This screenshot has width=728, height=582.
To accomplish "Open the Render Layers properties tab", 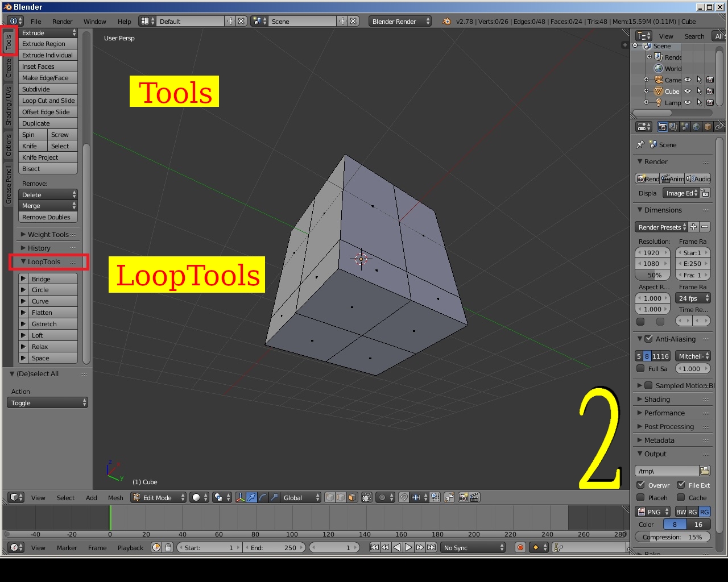I will tap(673, 127).
